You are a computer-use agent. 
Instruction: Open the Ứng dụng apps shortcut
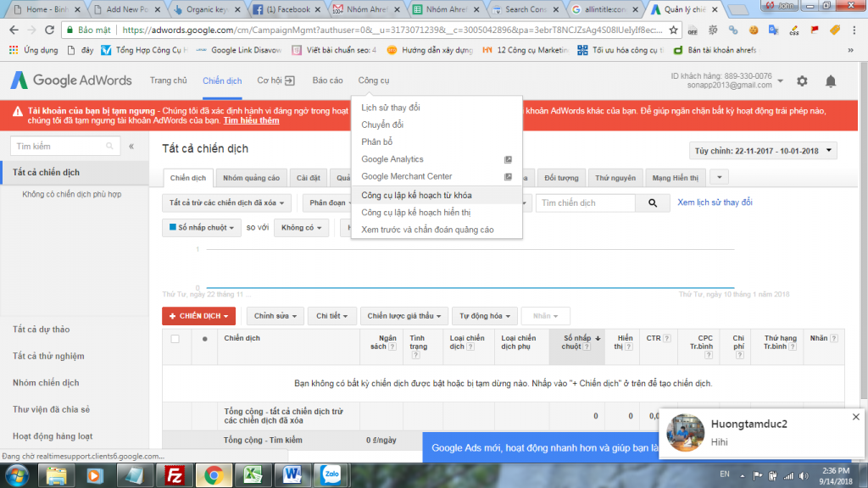33,50
